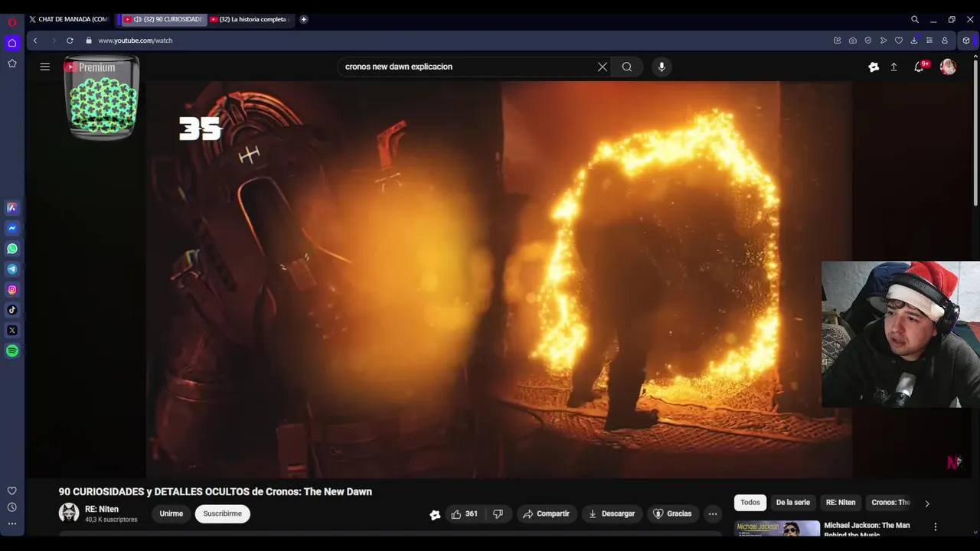Show next filter chips arrow

(x=927, y=503)
